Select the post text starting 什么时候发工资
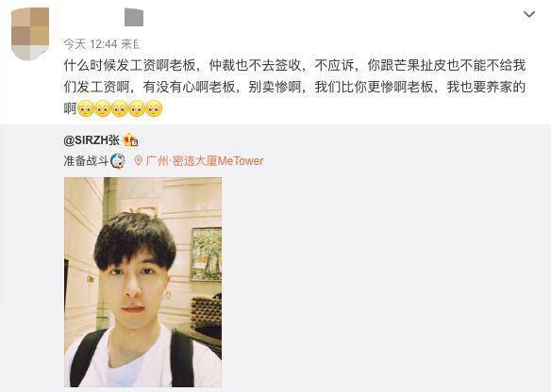 [x=294, y=87]
